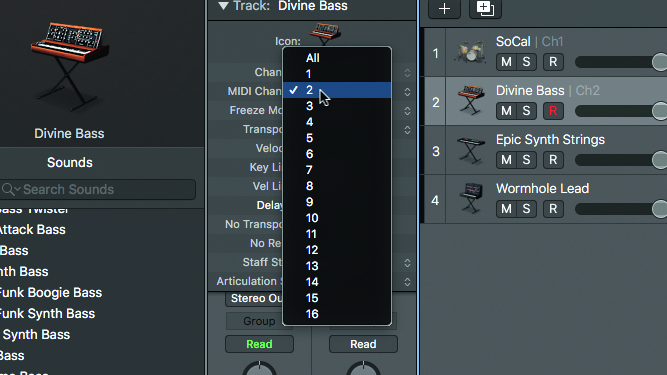Viewport: 667px width, 375px height.
Task: Select Funk Synth Bass in the Library
Action: point(47,313)
